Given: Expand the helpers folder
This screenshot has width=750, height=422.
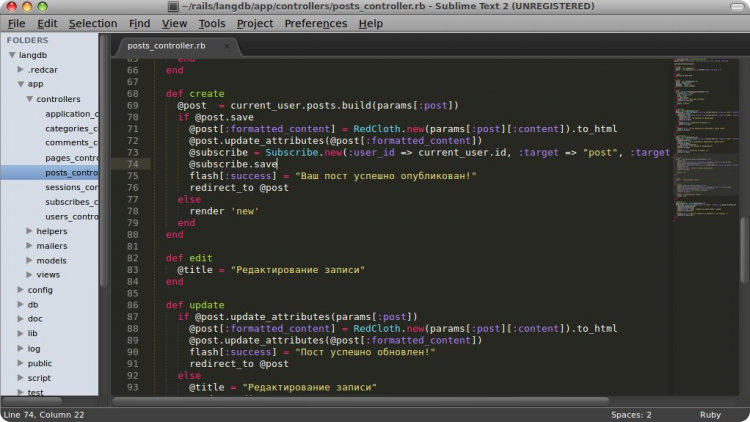Looking at the screenshot, I should coord(29,231).
